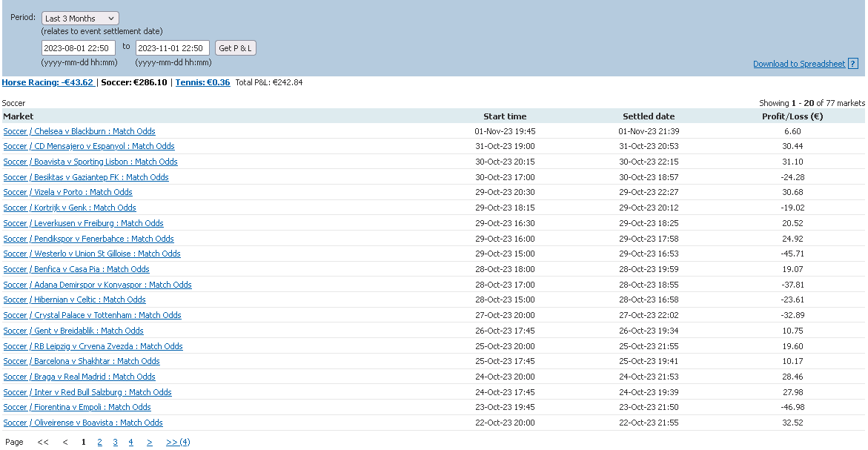The width and height of the screenshot is (868, 450).
Task: Open Horse Racing P&L link
Action: coord(48,82)
